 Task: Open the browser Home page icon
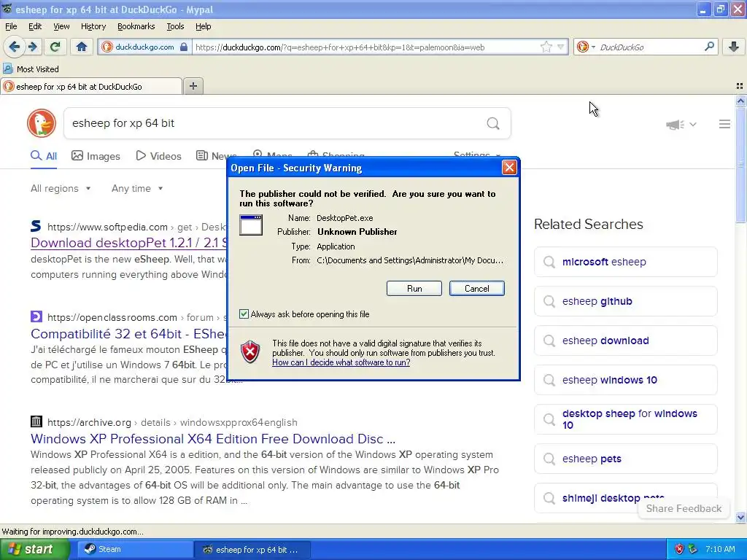point(82,47)
